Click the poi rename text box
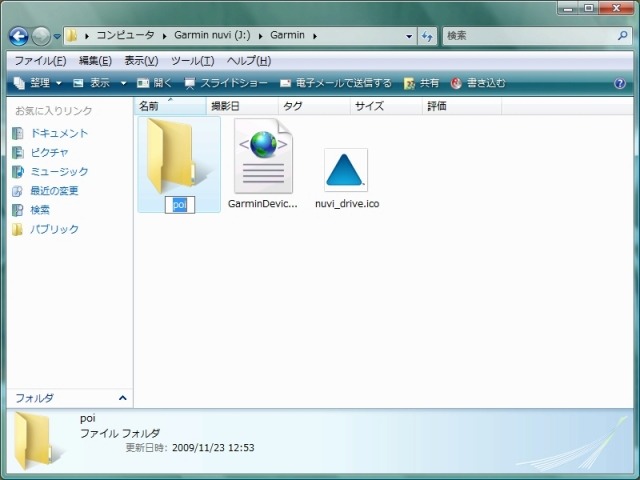Screen dimensions: 640x480 click(x=180, y=204)
